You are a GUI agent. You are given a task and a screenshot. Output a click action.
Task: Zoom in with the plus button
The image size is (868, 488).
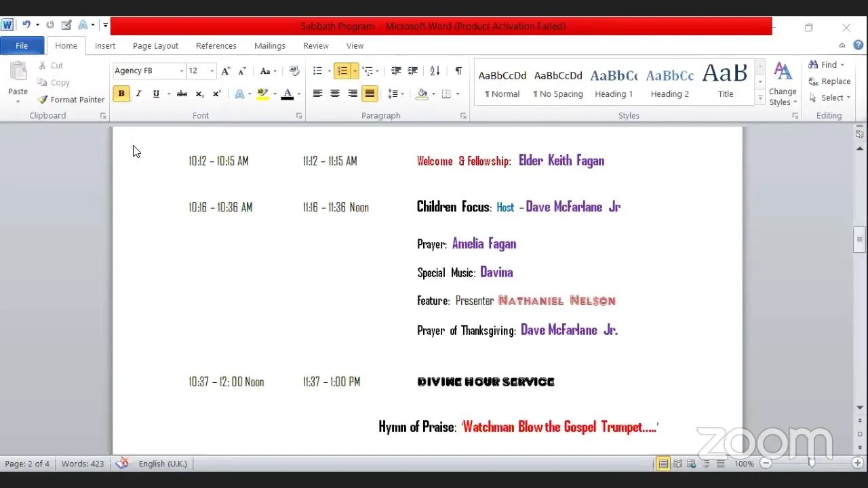(x=857, y=464)
